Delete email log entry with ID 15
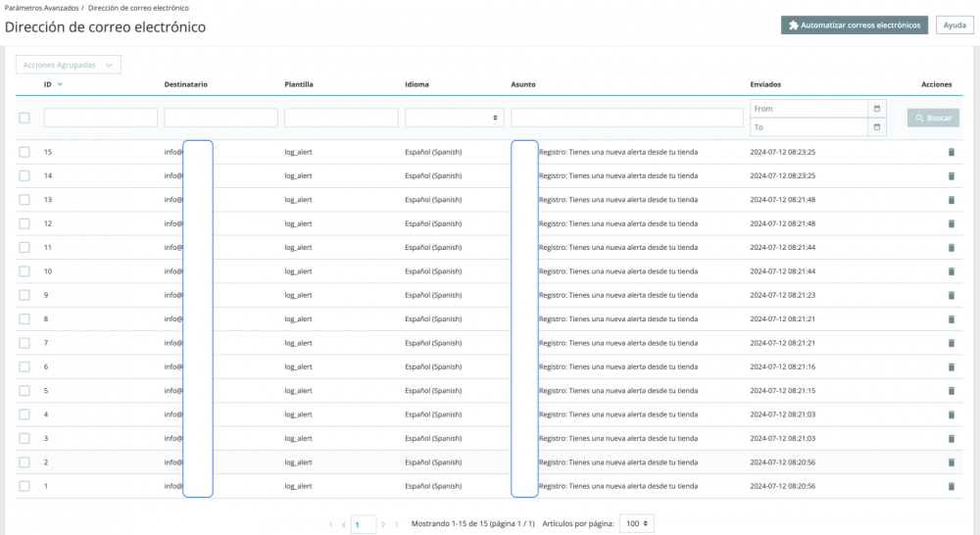The height and width of the screenshot is (535, 980). point(950,152)
